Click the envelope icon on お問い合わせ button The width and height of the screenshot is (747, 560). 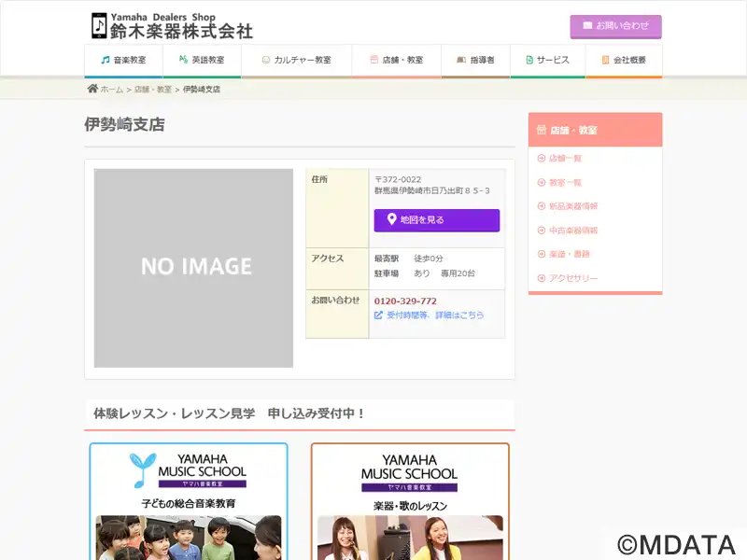tap(587, 26)
